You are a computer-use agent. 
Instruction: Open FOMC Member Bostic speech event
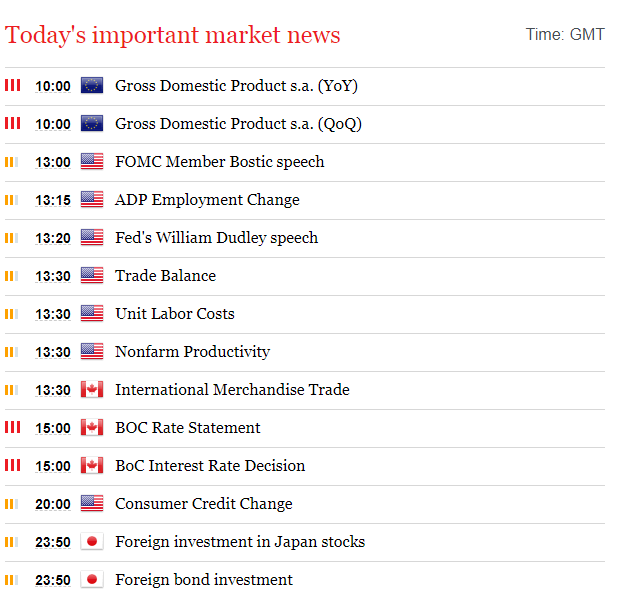(219, 162)
